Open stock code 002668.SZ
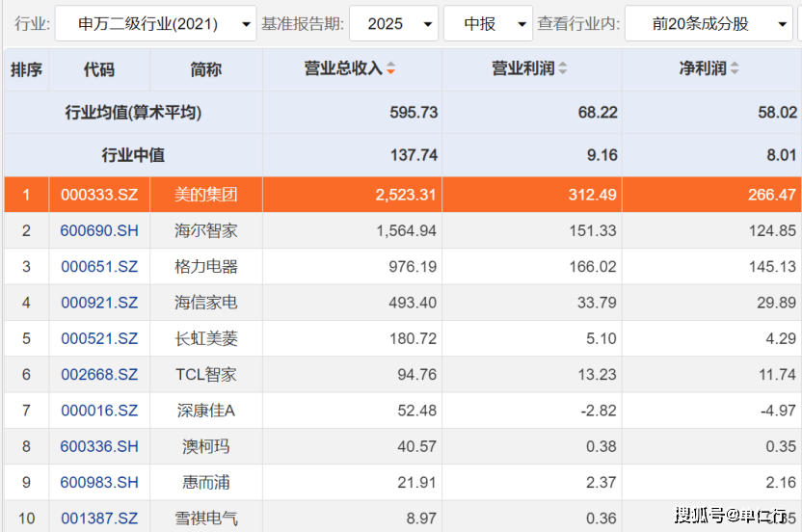 coord(99,375)
